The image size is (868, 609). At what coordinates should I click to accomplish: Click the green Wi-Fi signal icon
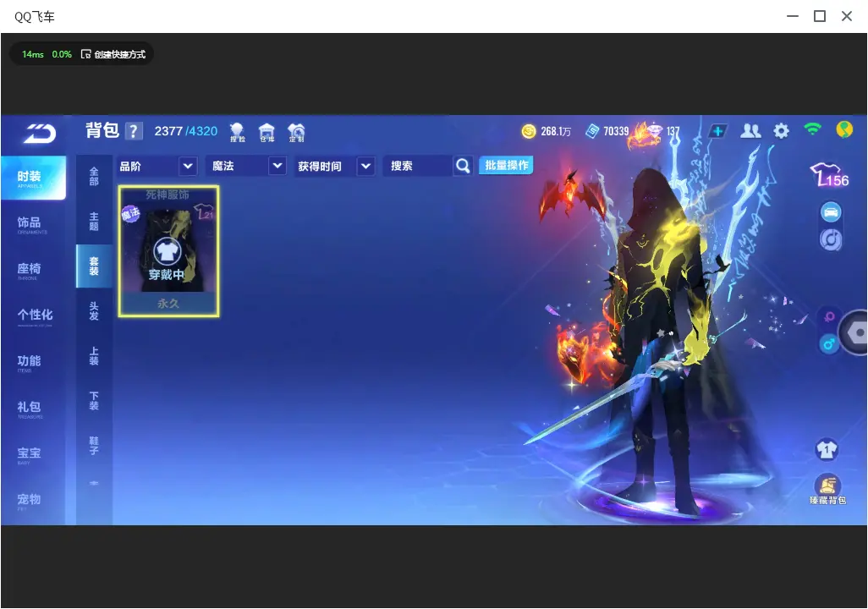[813, 129]
